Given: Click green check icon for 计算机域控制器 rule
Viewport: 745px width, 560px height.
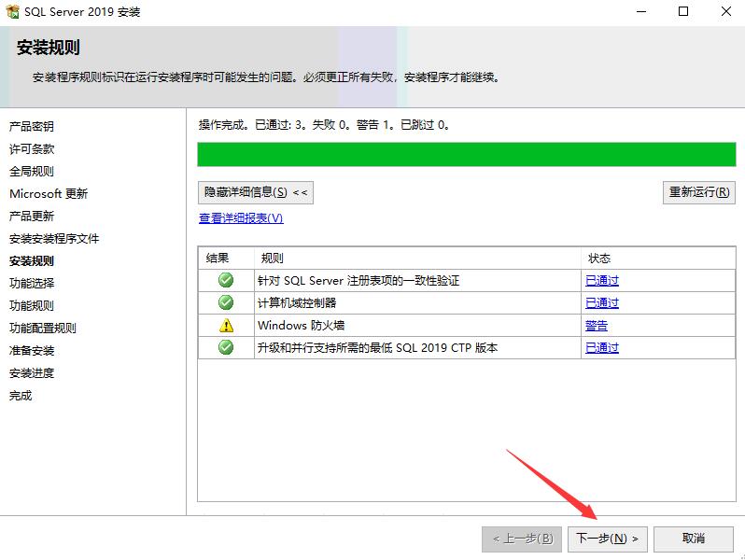Looking at the screenshot, I should (x=226, y=302).
